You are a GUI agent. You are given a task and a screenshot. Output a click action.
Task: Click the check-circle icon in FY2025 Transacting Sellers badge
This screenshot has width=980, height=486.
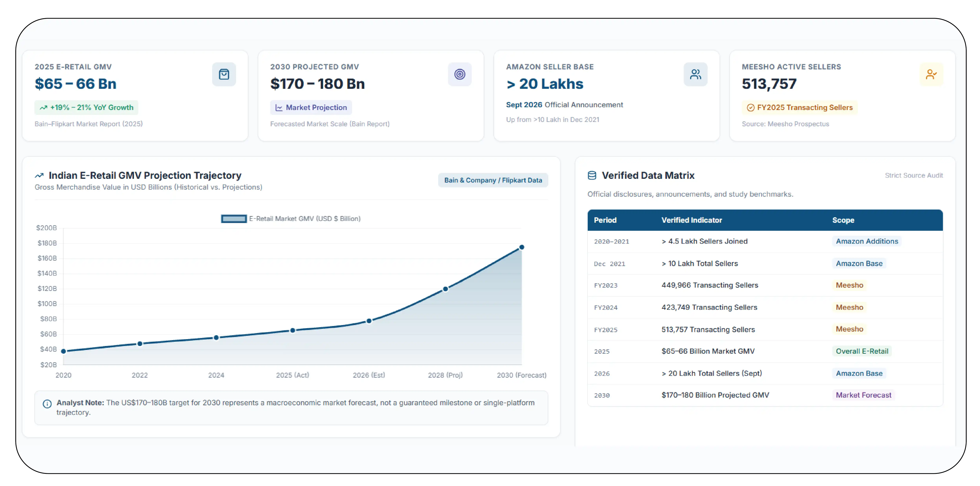751,108
